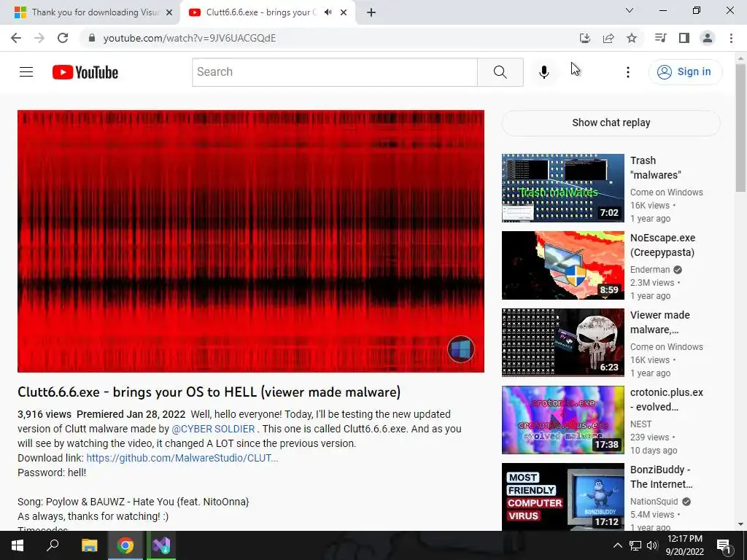Click the browser forward arrow
The image size is (747, 560).
pyautogui.click(x=39, y=38)
